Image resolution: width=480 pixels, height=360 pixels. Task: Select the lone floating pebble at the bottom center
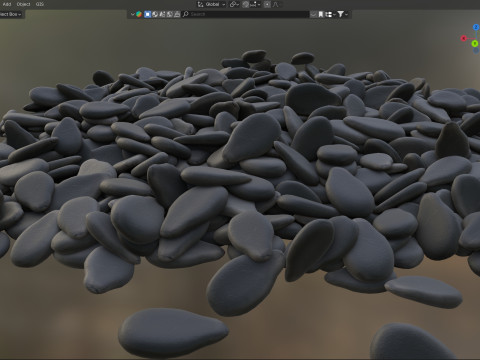[173, 332]
